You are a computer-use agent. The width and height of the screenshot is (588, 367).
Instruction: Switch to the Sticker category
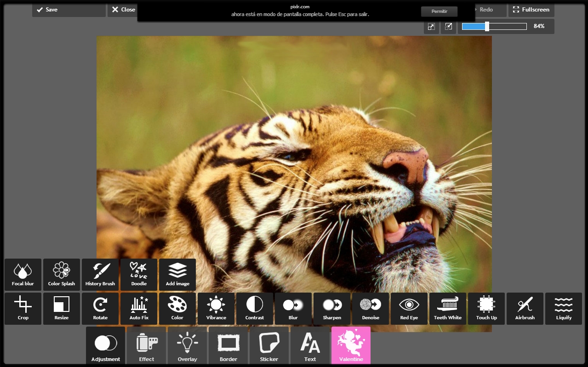click(x=269, y=345)
